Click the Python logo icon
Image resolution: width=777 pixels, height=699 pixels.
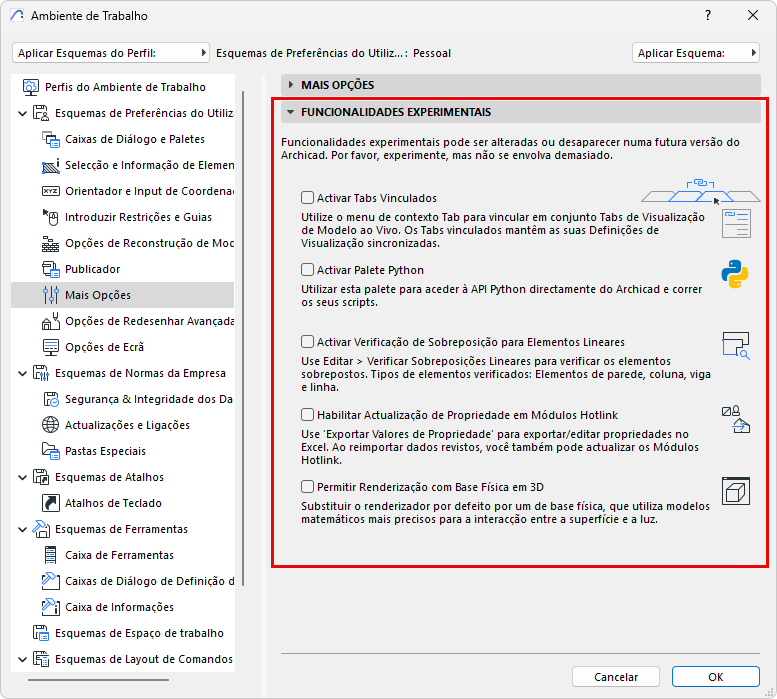(x=735, y=274)
